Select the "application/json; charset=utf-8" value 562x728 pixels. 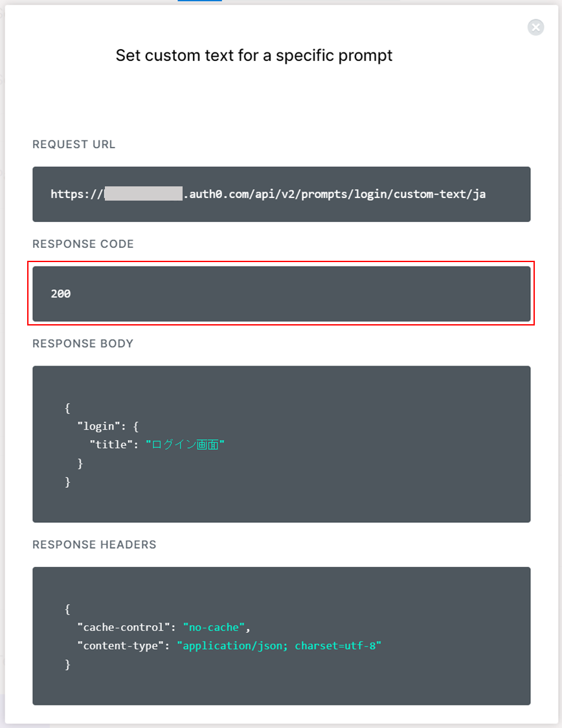tap(280, 645)
